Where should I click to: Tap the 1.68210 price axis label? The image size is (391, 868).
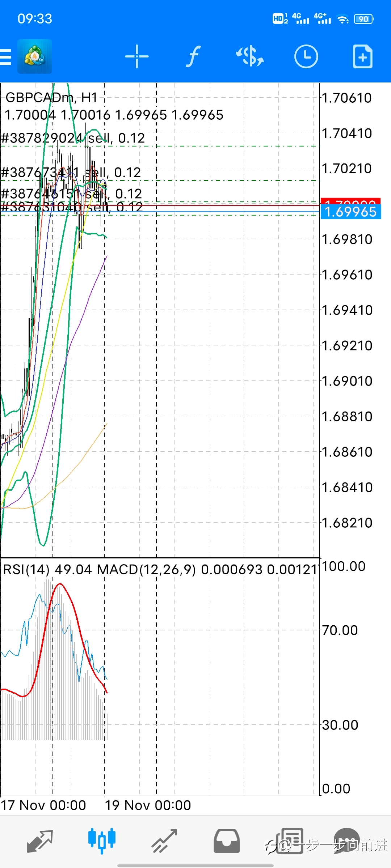pos(347,523)
